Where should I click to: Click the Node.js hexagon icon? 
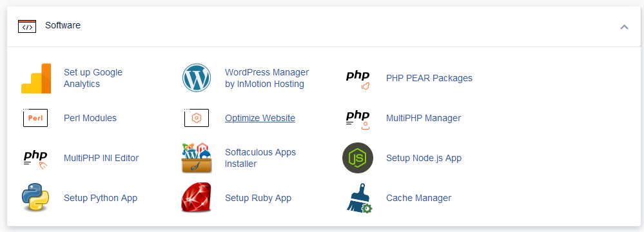pyautogui.click(x=358, y=158)
